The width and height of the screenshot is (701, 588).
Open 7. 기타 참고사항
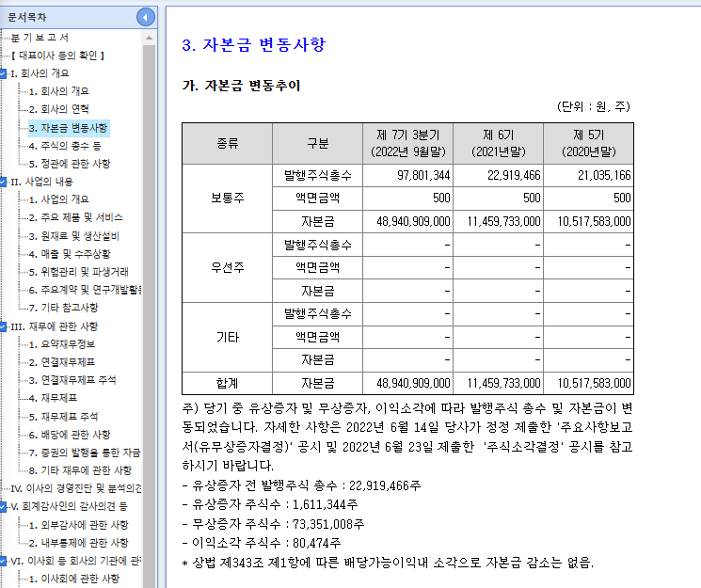click(63, 308)
